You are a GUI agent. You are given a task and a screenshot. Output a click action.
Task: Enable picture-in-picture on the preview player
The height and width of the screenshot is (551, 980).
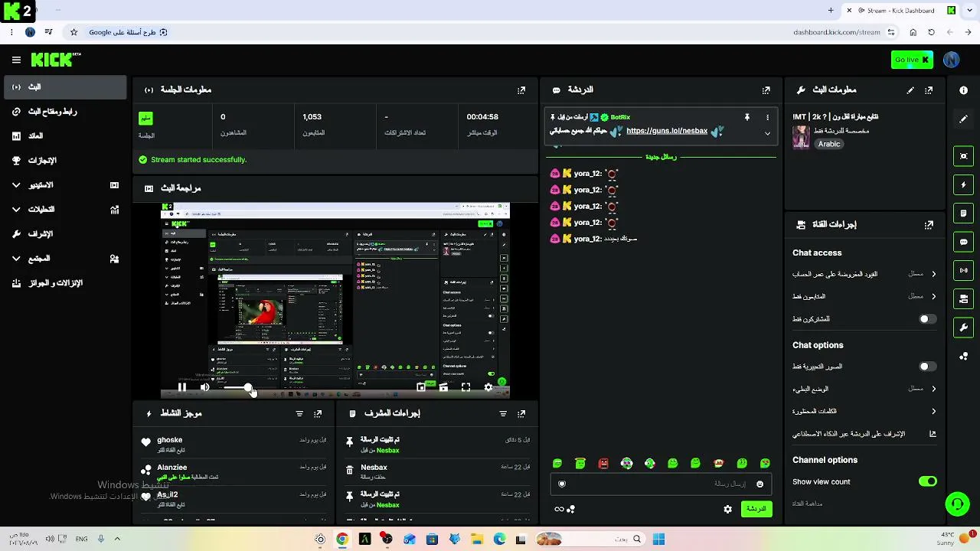[421, 387]
